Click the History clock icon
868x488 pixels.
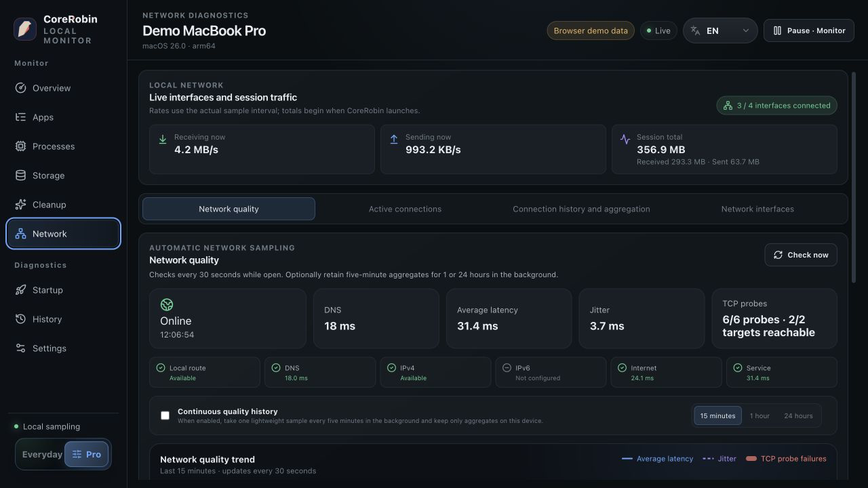(20, 319)
